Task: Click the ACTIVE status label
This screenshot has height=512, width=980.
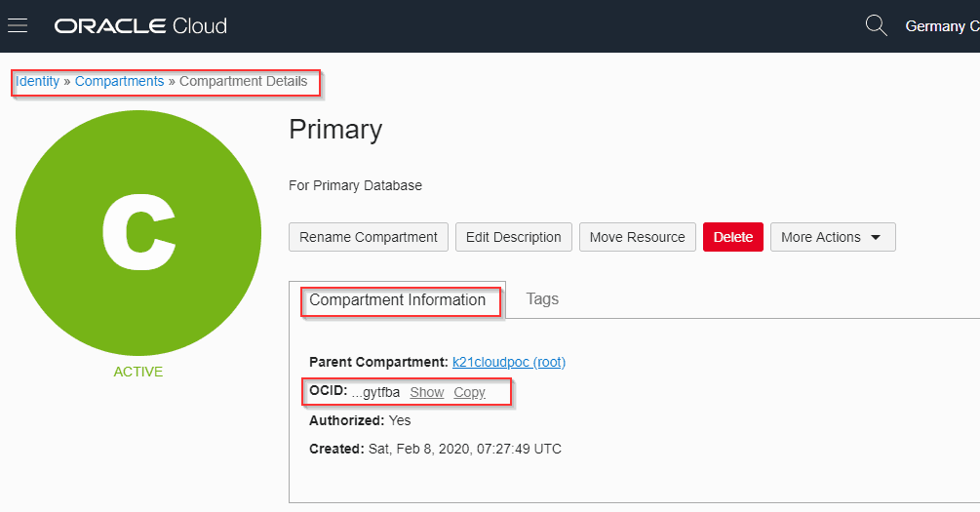Action: click(138, 372)
